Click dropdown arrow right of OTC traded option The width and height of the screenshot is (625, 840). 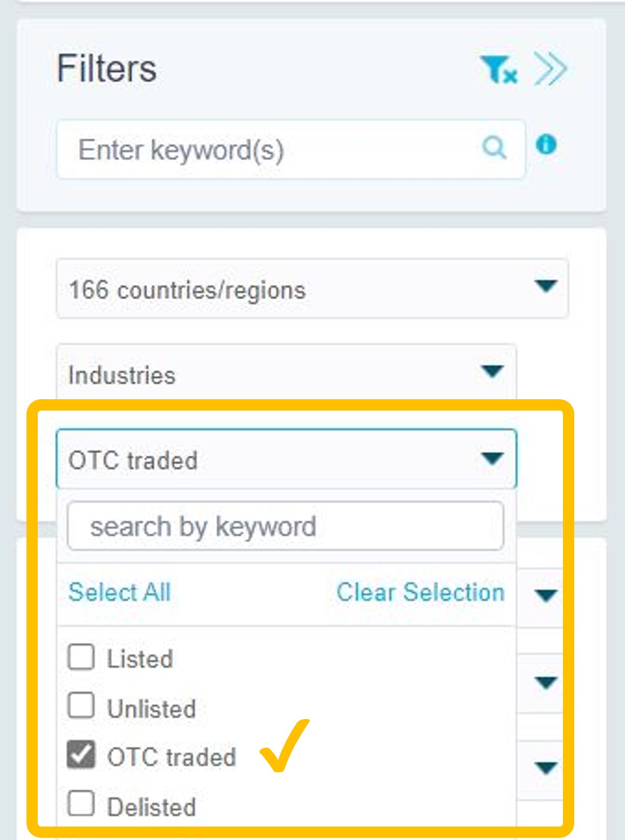click(546, 767)
